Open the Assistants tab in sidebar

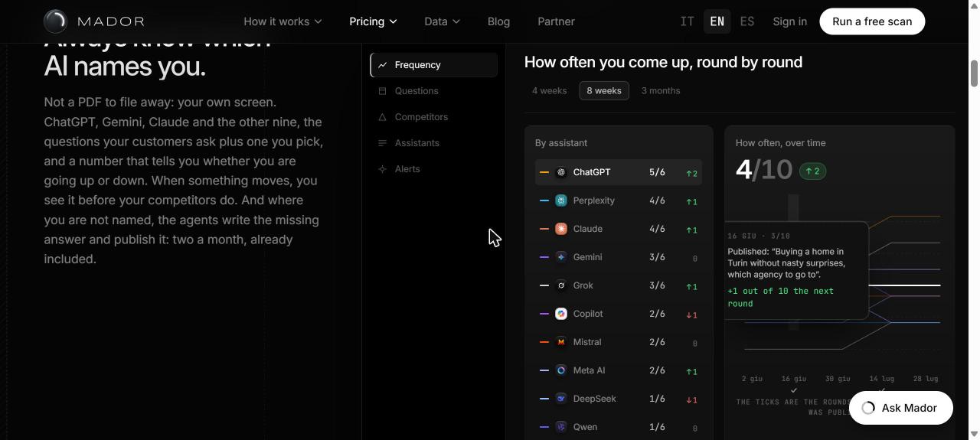(434, 143)
